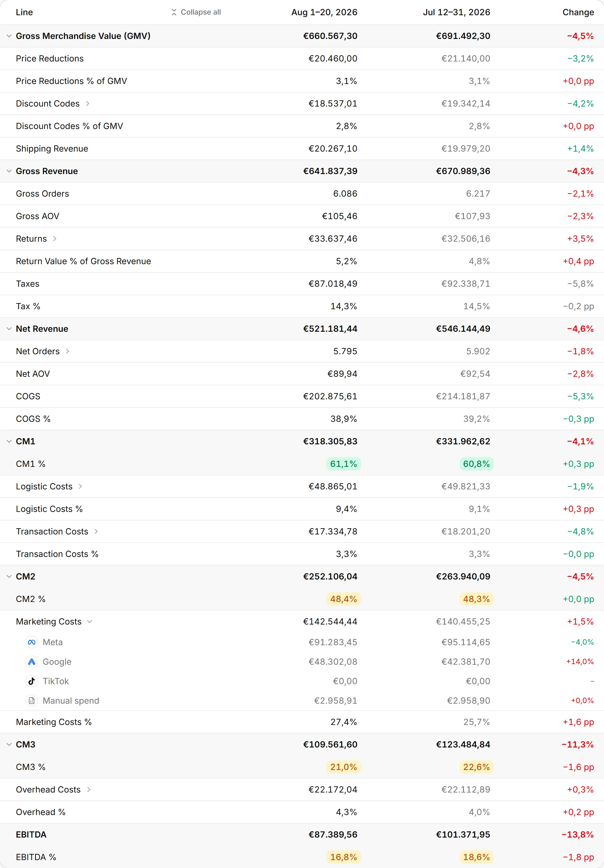The height and width of the screenshot is (868, 604).
Task: Collapse the Marketing Costs breakdown
Action: click(90, 621)
